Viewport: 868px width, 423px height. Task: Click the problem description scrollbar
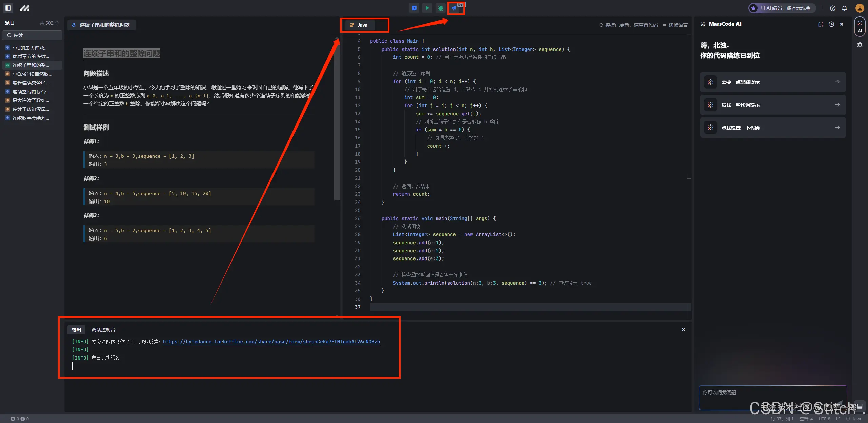click(x=337, y=119)
